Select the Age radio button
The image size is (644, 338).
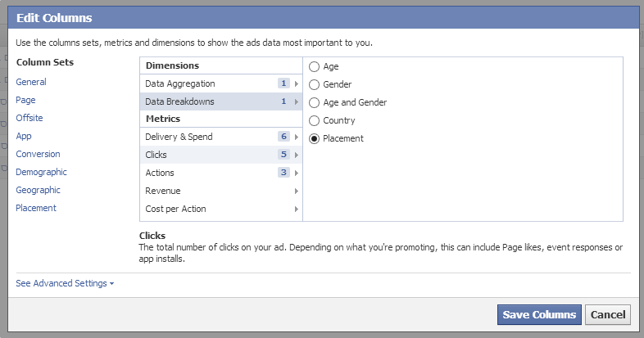point(314,66)
